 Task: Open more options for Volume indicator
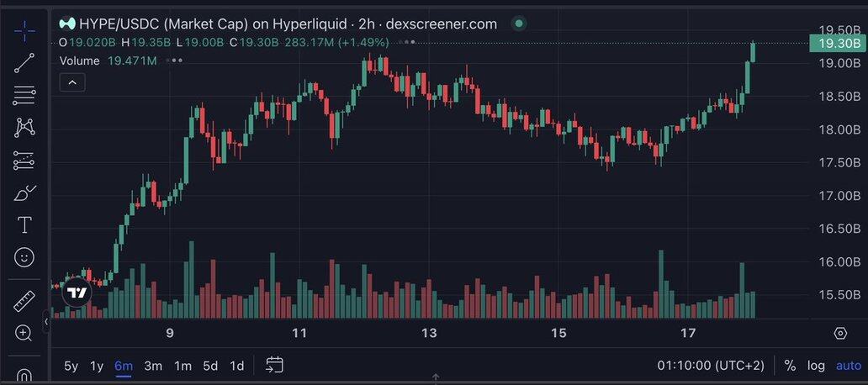point(174,61)
